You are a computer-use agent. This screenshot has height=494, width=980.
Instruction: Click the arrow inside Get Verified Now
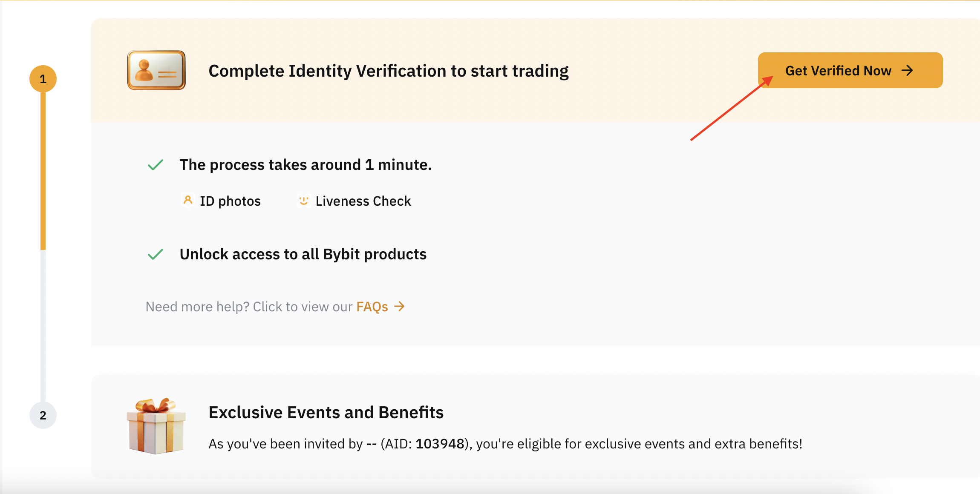(x=908, y=70)
